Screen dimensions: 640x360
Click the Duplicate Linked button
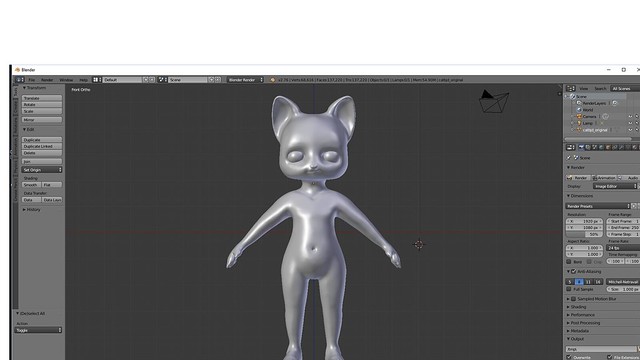(42, 146)
